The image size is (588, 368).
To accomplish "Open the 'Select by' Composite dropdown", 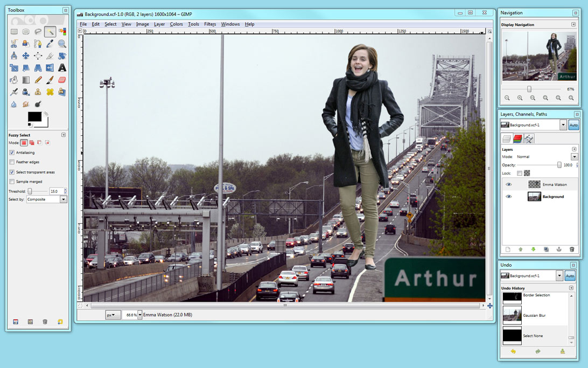I will pyautogui.click(x=63, y=199).
